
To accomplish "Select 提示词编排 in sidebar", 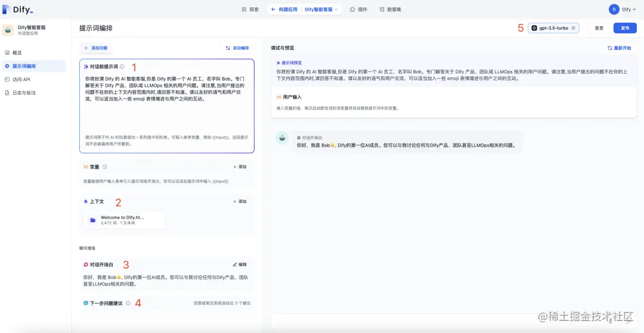I will (x=33, y=66).
